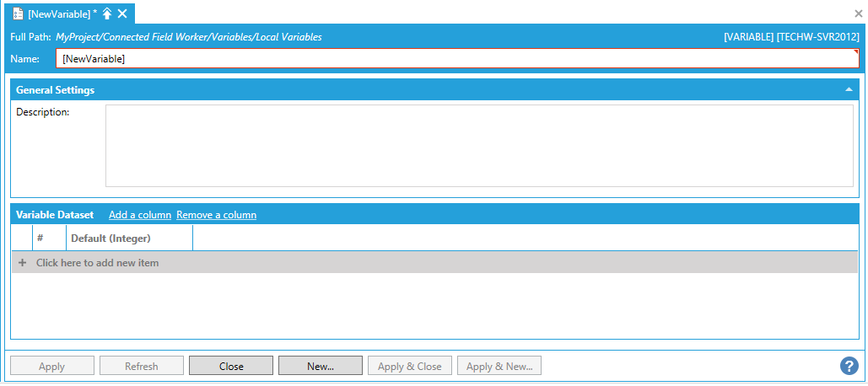868x386 pixels.
Task: Open help via the question mark icon
Action: coord(849,366)
